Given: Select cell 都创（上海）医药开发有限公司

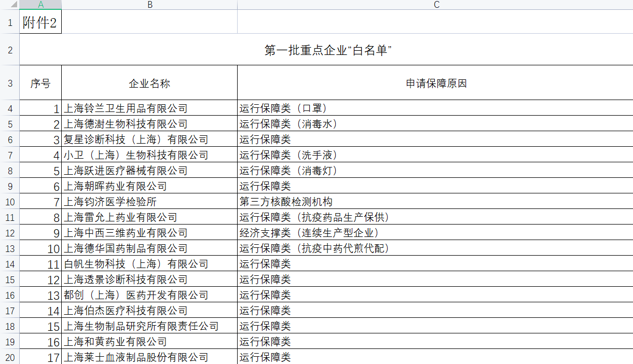Looking at the screenshot, I should coord(149,295).
